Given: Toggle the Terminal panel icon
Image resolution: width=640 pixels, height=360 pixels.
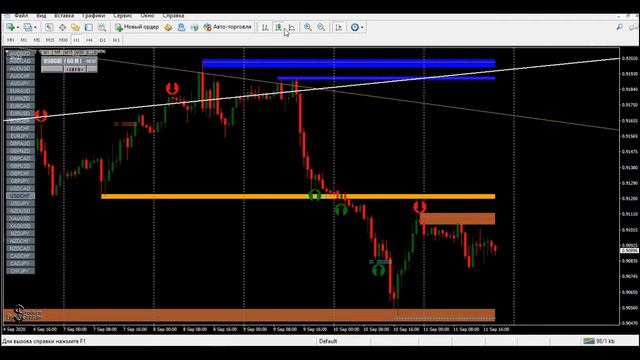Looking at the screenshot, I should 89,27.
